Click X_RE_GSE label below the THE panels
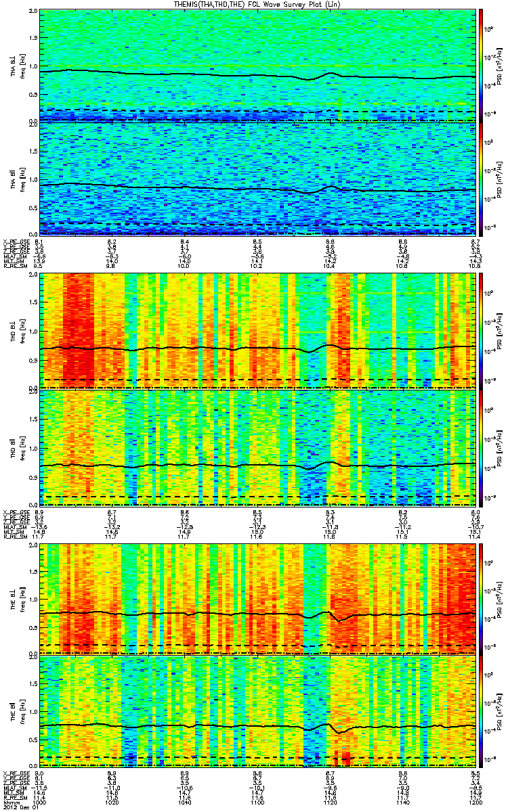The height and width of the screenshot is (812, 508). click(18, 773)
